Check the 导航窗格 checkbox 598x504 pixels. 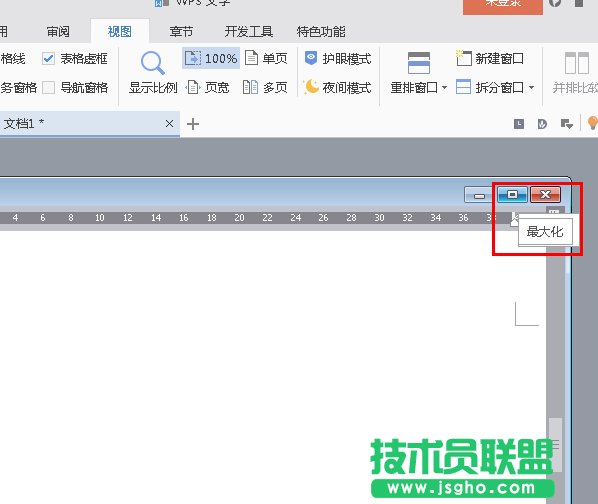point(48,88)
